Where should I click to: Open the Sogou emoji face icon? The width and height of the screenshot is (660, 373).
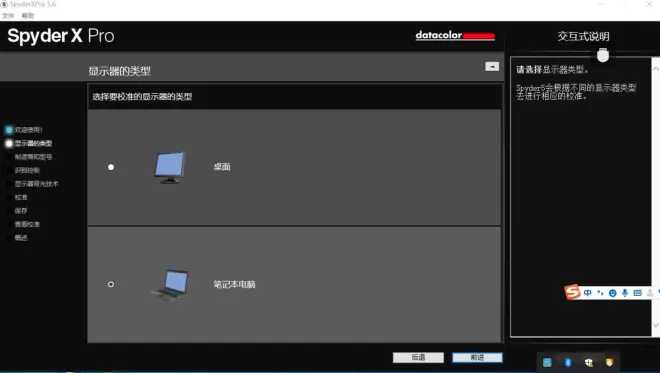(x=613, y=293)
